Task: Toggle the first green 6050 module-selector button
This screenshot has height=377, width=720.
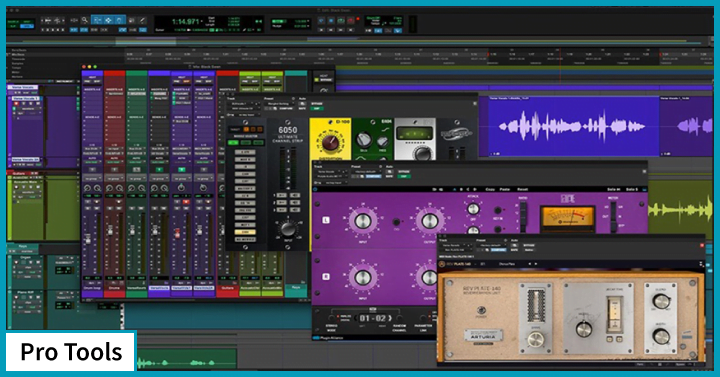Action: (x=234, y=143)
